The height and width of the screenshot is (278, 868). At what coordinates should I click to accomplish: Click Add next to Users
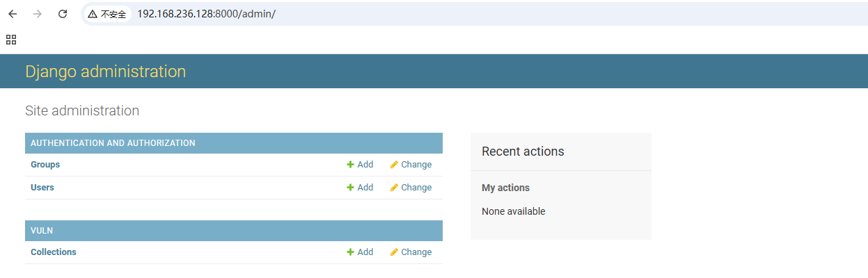(365, 188)
